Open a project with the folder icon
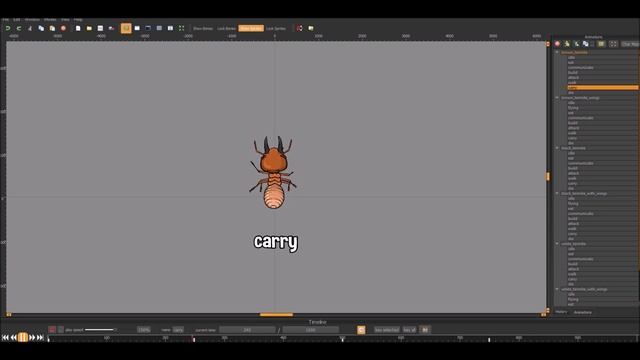This screenshot has width=640, height=360. [89, 28]
